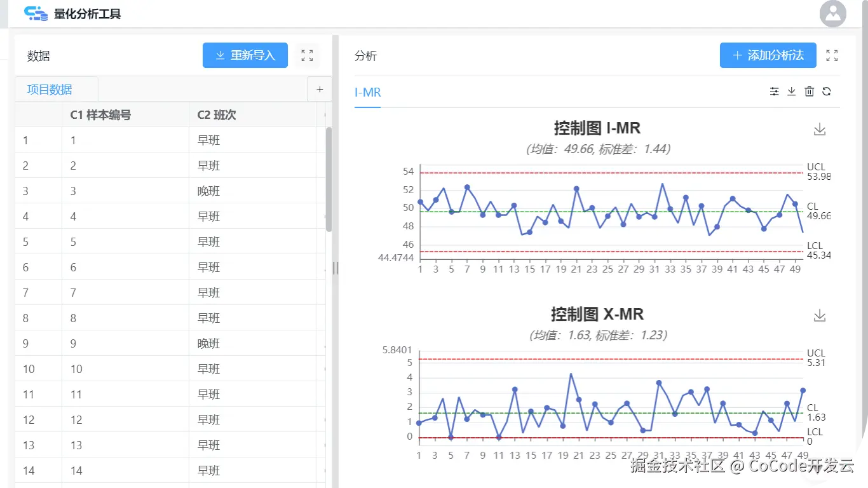Click the 添加分析法 button
868x488 pixels.
(768, 55)
